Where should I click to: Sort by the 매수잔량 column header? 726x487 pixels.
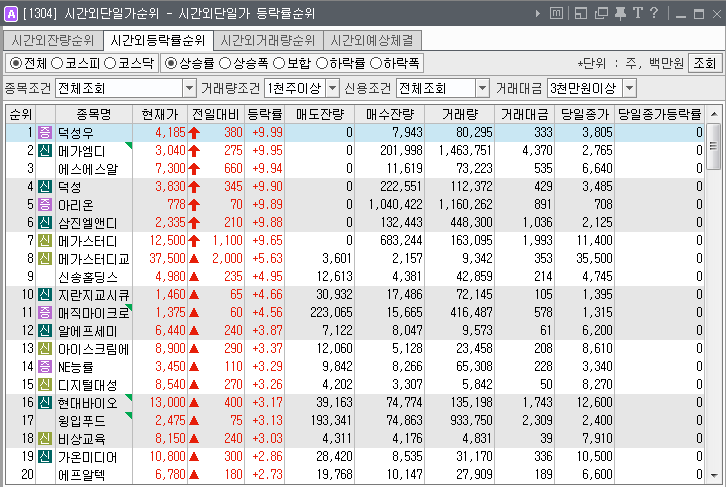(389, 114)
